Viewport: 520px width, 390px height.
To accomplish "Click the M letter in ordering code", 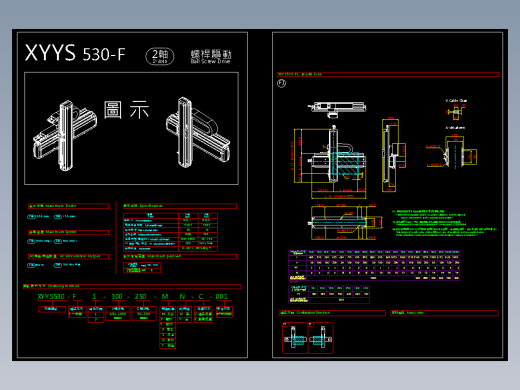I will click(x=165, y=297).
